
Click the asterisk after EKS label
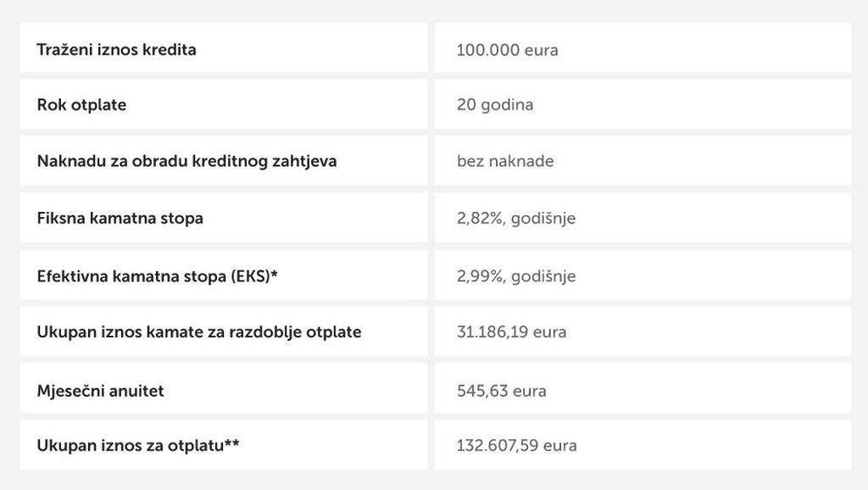point(275,274)
